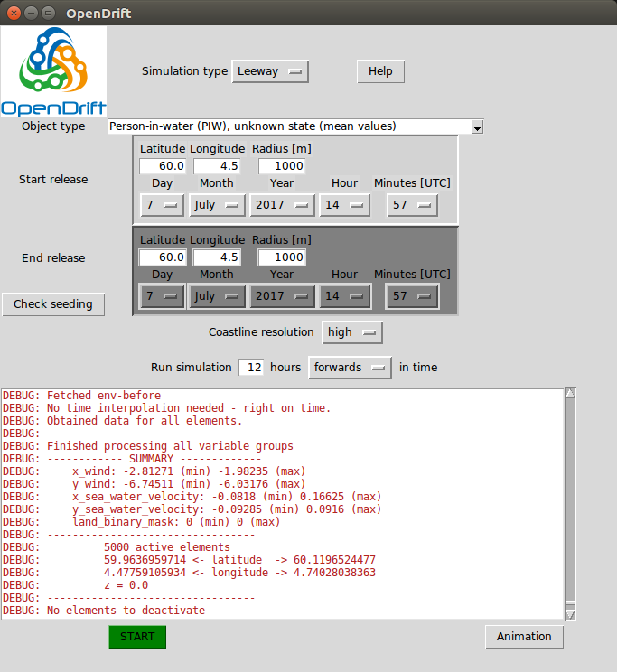Screen dimensions: 617x672
Task: Edit Start release Latitude field
Action: tap(163, 166)
